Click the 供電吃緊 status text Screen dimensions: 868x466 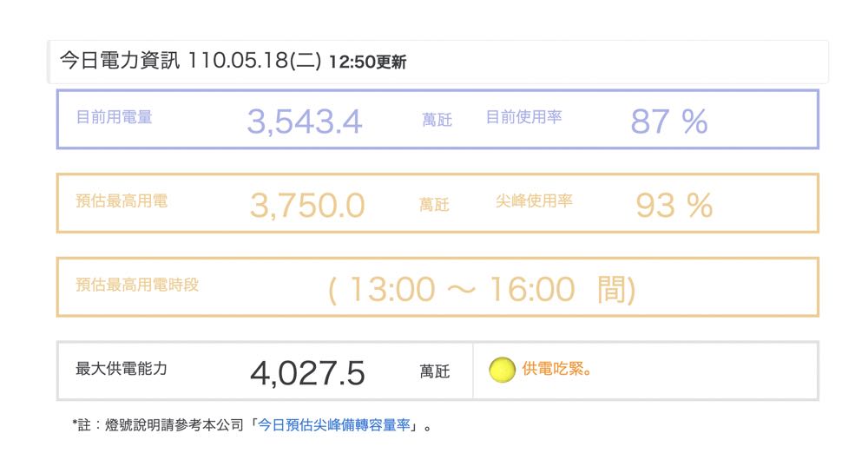pos(557,370)
